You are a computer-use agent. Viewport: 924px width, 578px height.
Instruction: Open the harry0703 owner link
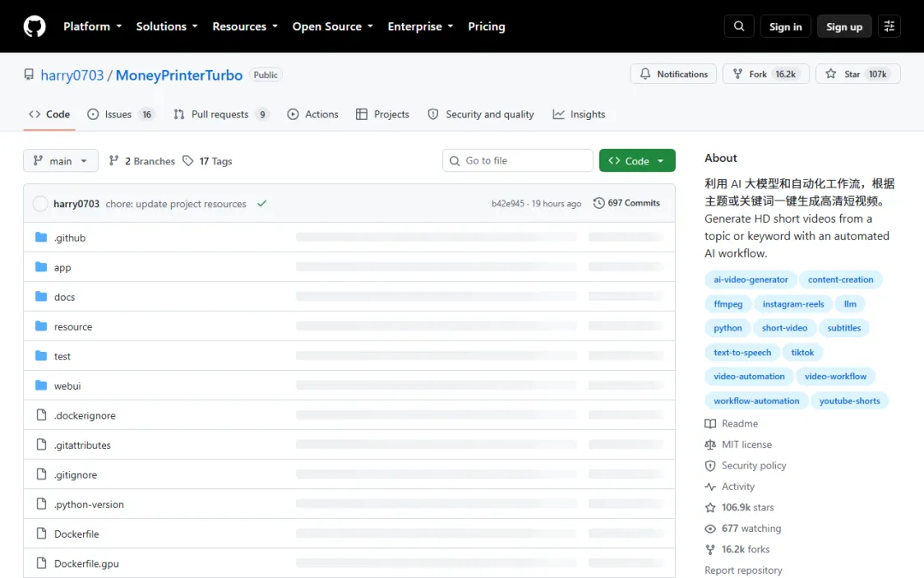72,75
